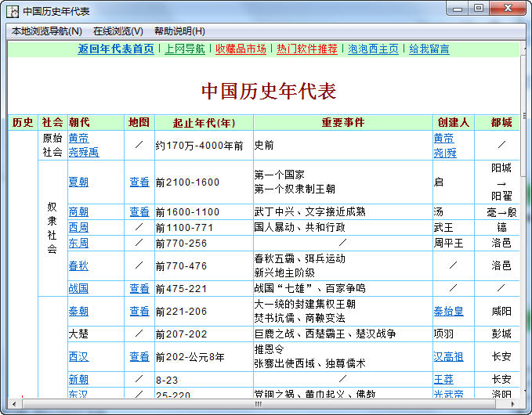The image size is (532, 415).
Task: Open the 尧舜禹 dynasty link
Action: [84, 152]
